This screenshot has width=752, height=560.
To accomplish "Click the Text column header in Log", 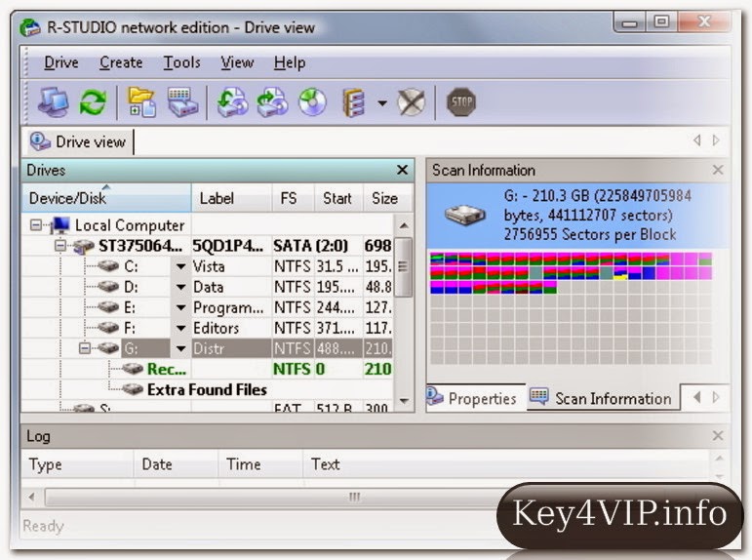I will pyautogui.click(x=506, y=464).
